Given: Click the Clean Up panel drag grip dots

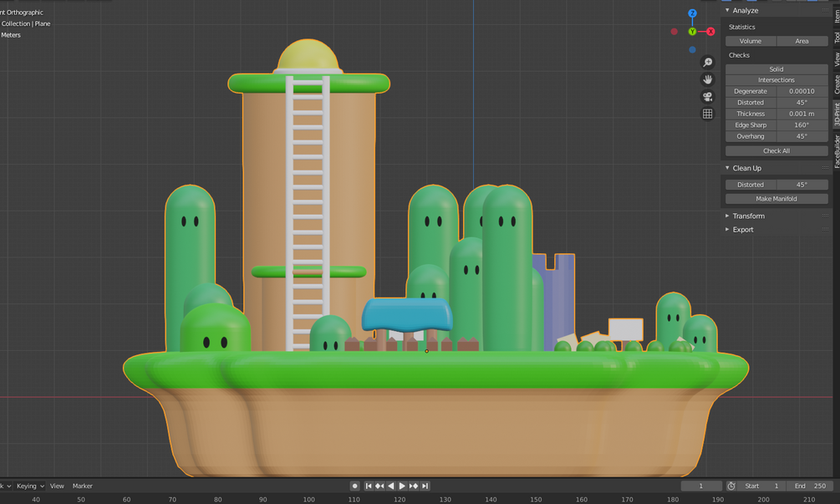Looking at the screenshot, I should click(825, 168).
